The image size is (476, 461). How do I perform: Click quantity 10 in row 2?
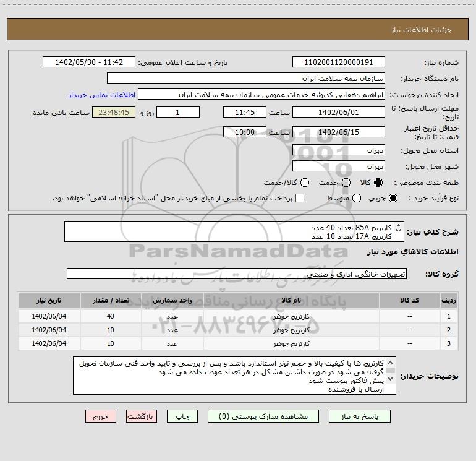pos(111,330)
